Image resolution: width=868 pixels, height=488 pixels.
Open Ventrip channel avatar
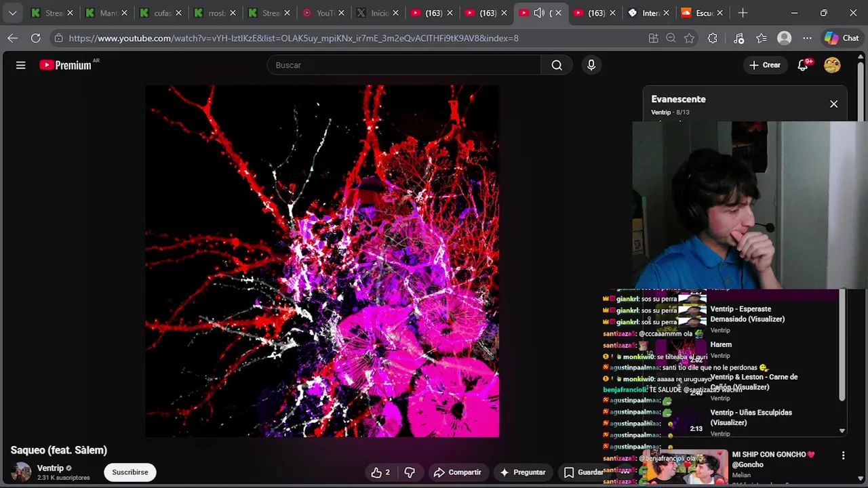pos(21,472)
